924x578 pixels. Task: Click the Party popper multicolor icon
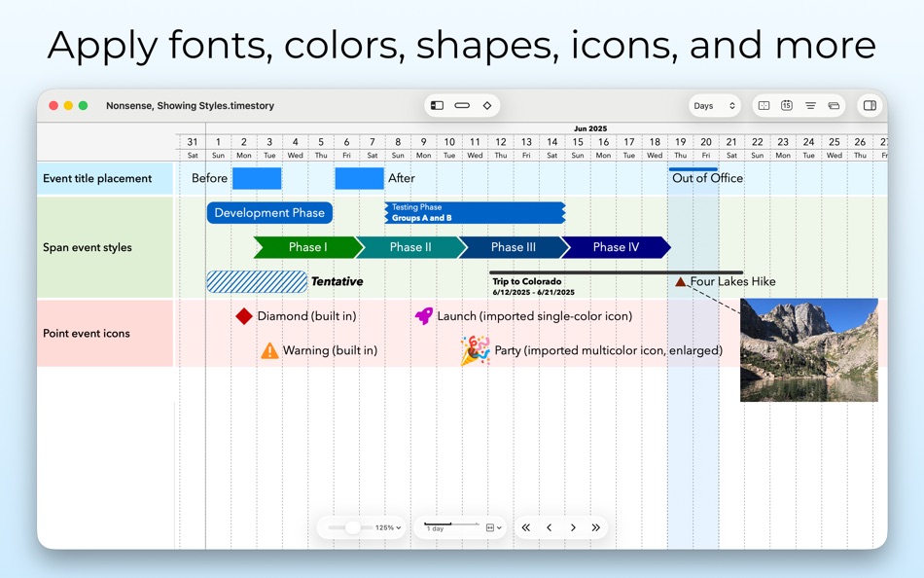click(x=475, y=350)
